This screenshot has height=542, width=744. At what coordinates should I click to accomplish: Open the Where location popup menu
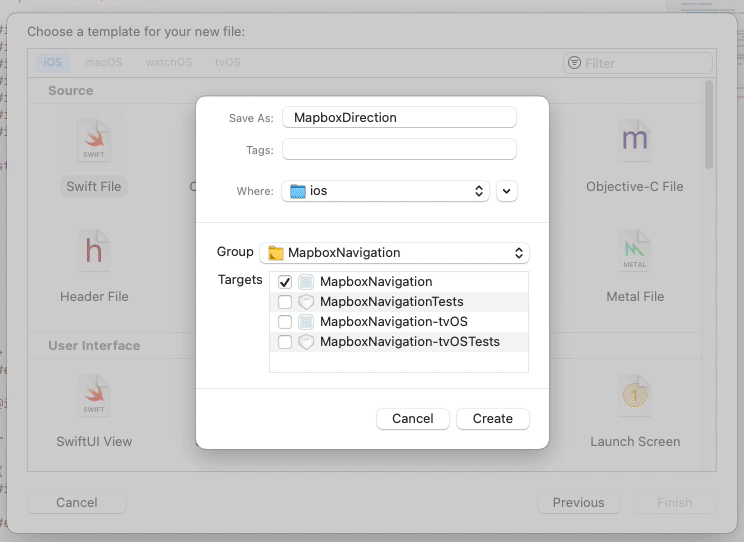coord(385,191)
